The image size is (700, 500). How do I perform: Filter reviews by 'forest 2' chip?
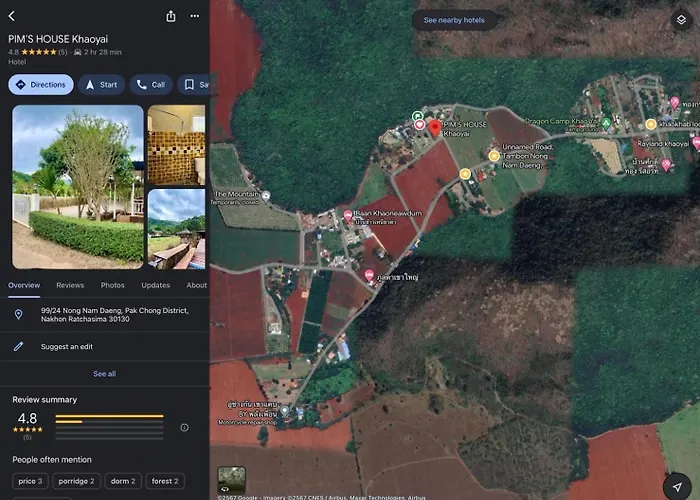165,481
